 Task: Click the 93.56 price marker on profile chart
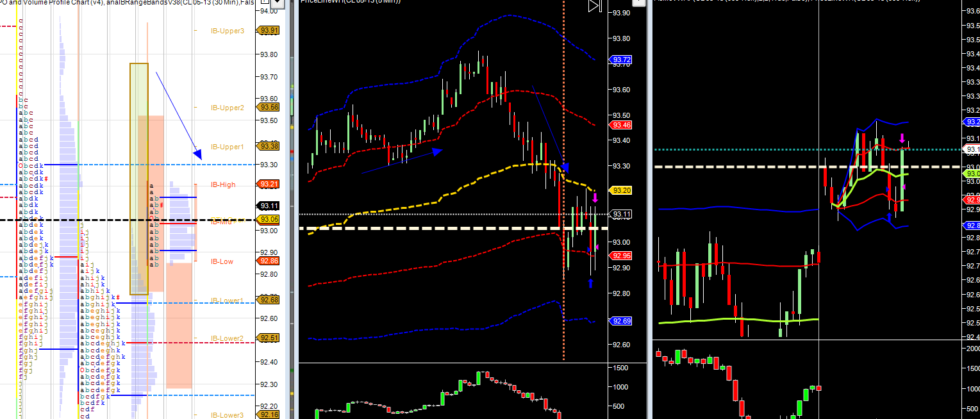tap(268, 108)
